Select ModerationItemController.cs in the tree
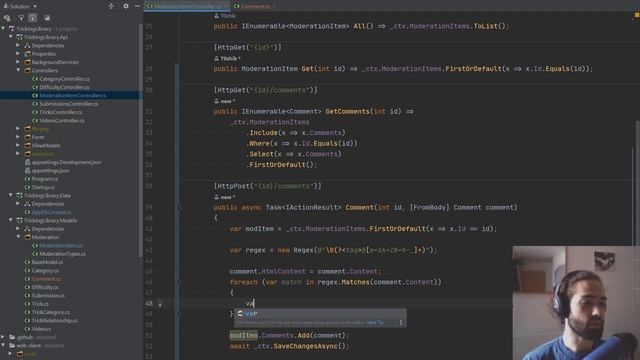The image size is (640, 360). point(73,96)
